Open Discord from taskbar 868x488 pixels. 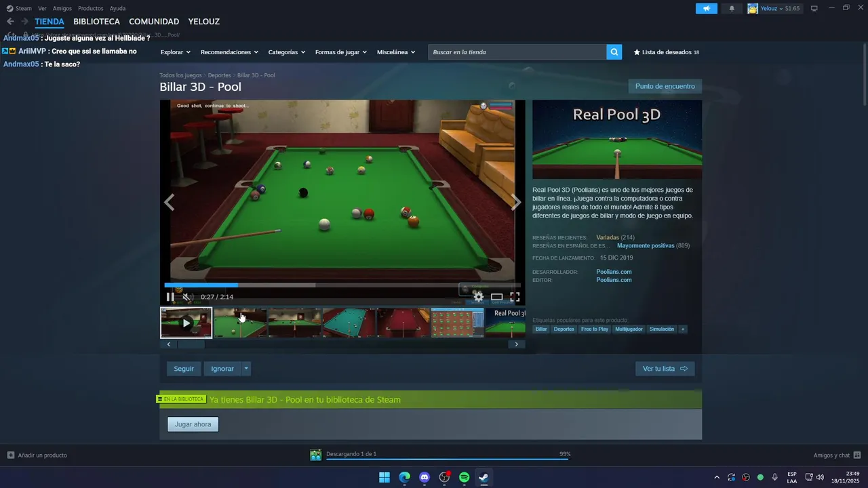425,477
